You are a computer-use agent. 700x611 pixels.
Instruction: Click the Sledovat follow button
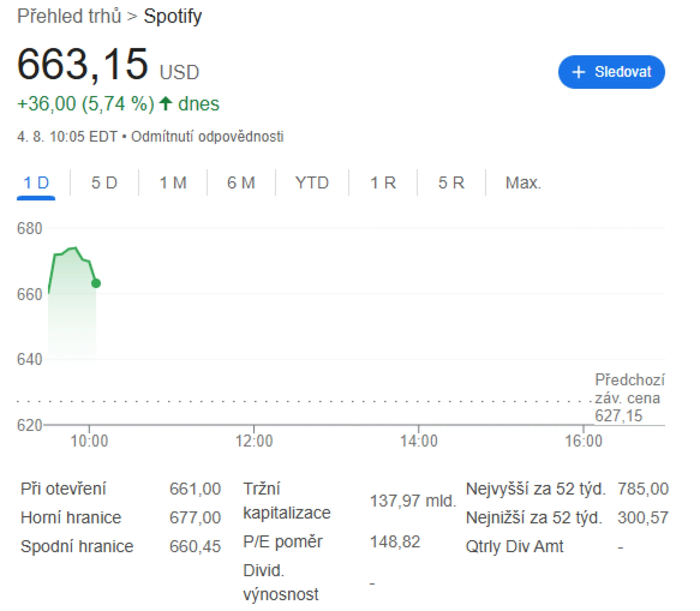tap(611, 72)
